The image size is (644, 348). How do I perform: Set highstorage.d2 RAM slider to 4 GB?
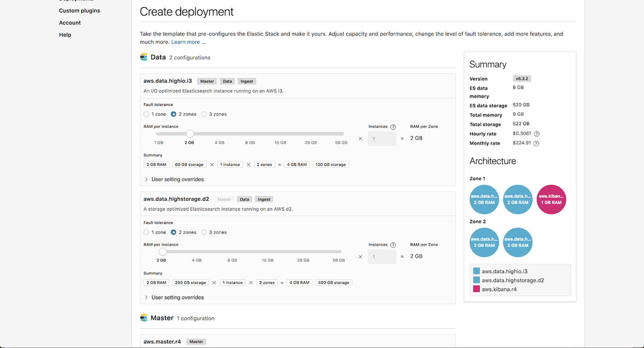click(196, 260)
